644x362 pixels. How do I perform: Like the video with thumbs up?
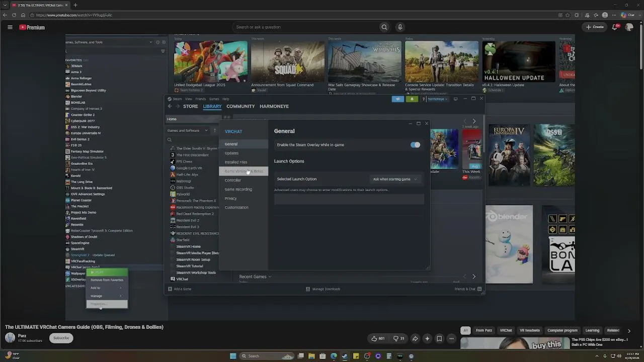[x=378, y=338]
